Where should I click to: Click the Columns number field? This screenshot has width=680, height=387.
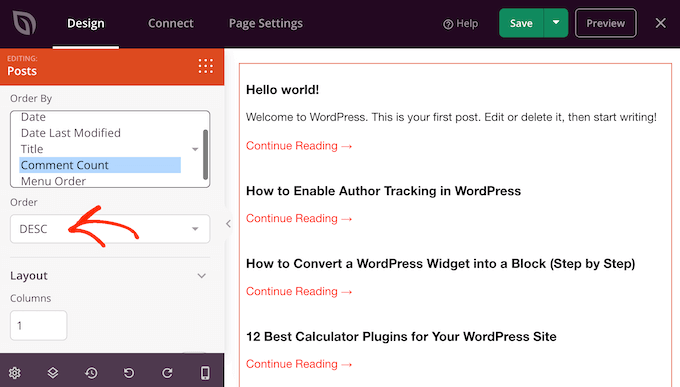39,325
